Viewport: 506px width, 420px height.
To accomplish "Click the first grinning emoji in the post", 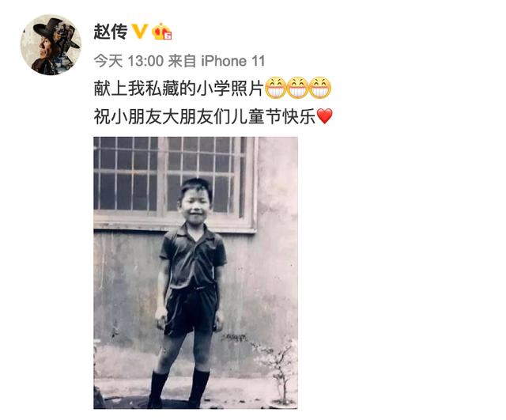I will pyautogui.click(x=276, y=88).
